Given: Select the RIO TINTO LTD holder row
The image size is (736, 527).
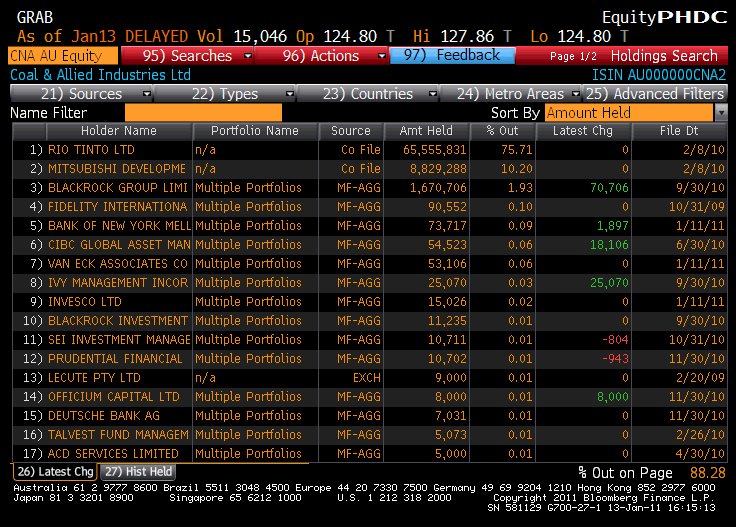Looking at the screenshot, I should pos(91,150).
